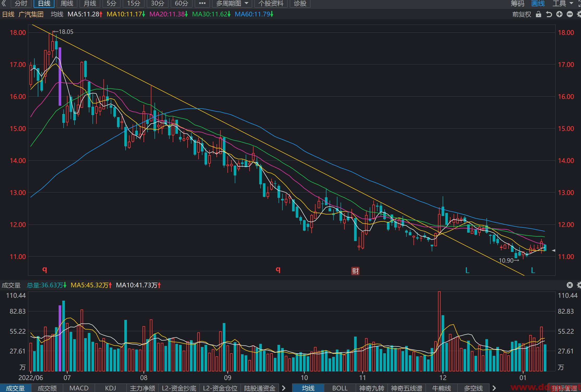The width and height of the screenshot is (581, 392).
Task: Click the 财 financial report marker
Action: coord(355,271)
